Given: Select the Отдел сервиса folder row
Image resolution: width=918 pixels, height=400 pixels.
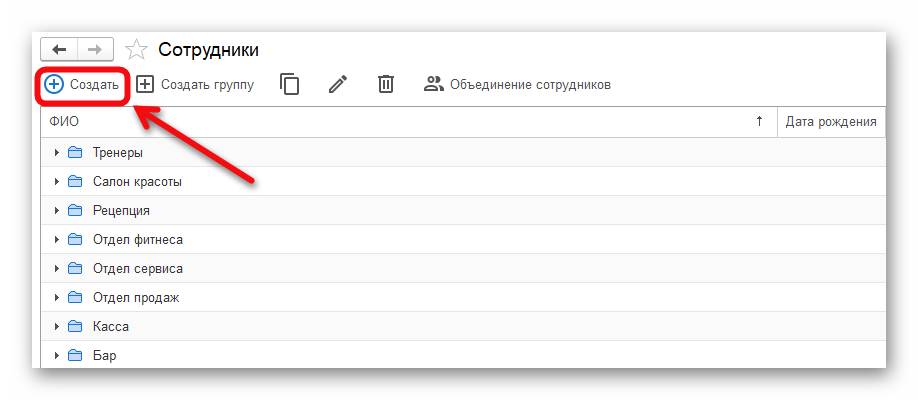Looking at the screenshot, I should 138,269.
